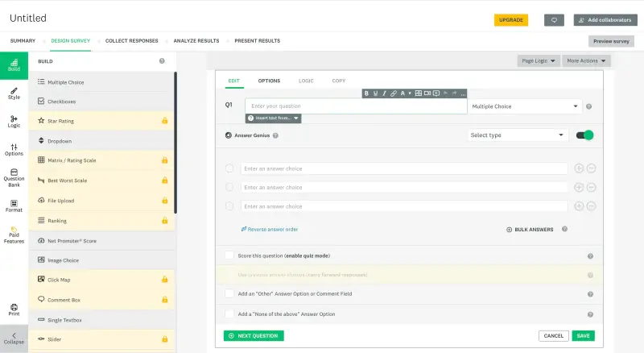The height and width of the screenshot is (353, 644).
Task: Open the comments speech bubble button
Action: (x=554, y=20)
